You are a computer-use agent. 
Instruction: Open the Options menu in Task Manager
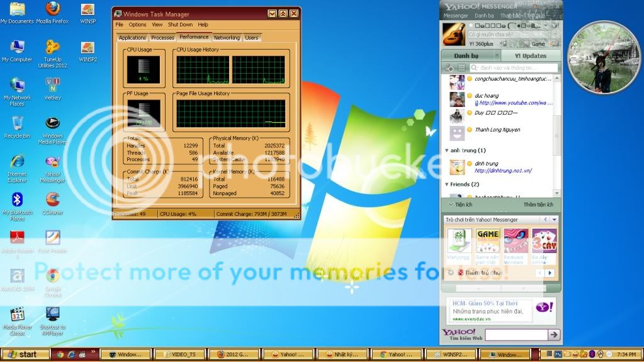137,25
